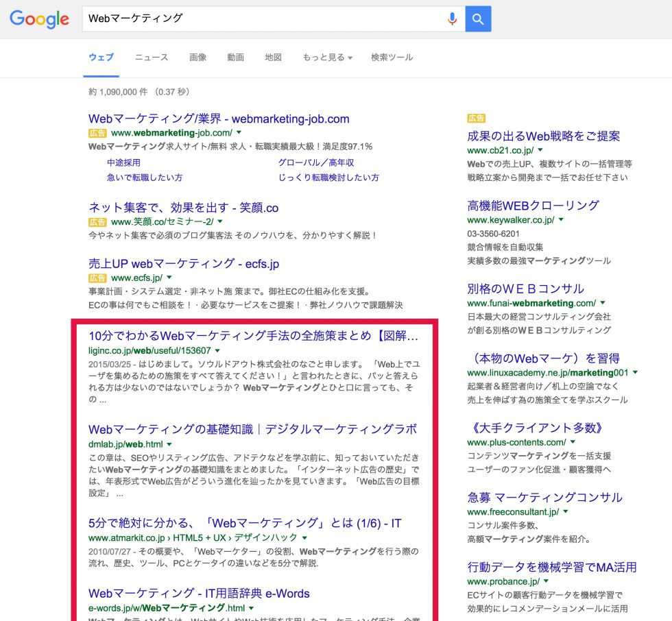This screenshot has height=621, width=672.
Task: Expand arrow next to www.probance.jp/
Action: point(546,581)
